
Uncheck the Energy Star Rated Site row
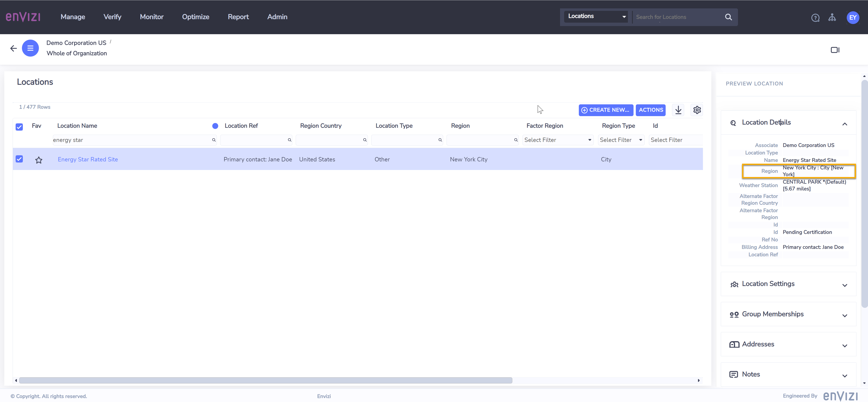[x=19, y=159]
